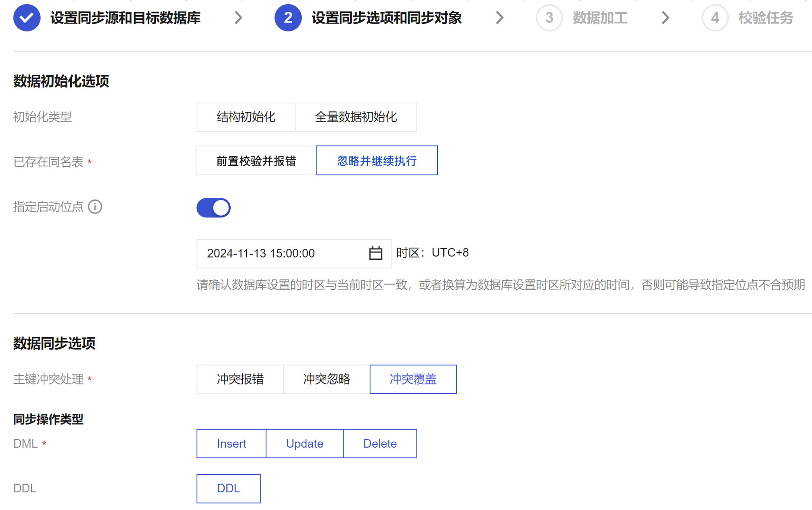Click the 已存在同名表 label

(x=48, y=162)
